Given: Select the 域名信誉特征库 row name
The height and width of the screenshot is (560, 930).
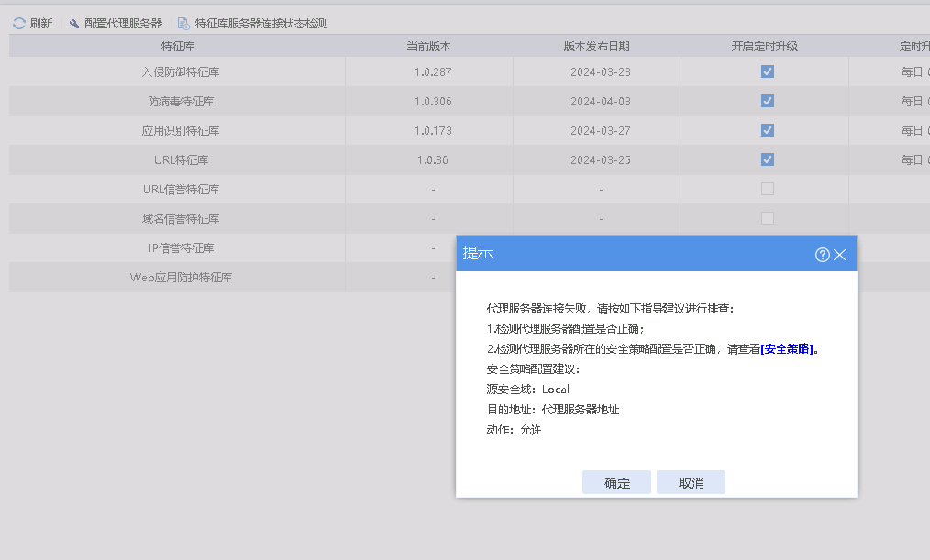Looking at the screenshot, I should 181,219.
